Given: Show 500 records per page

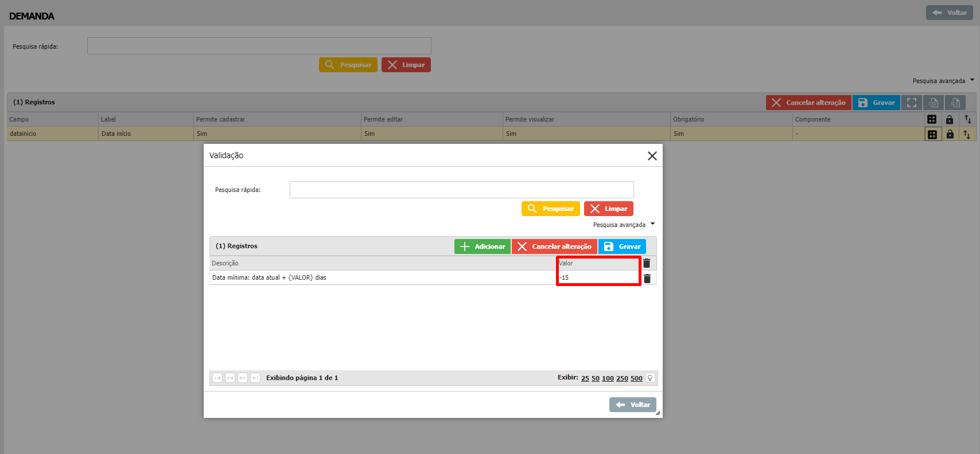Looking at the screenshot, I should pos(636,378).
